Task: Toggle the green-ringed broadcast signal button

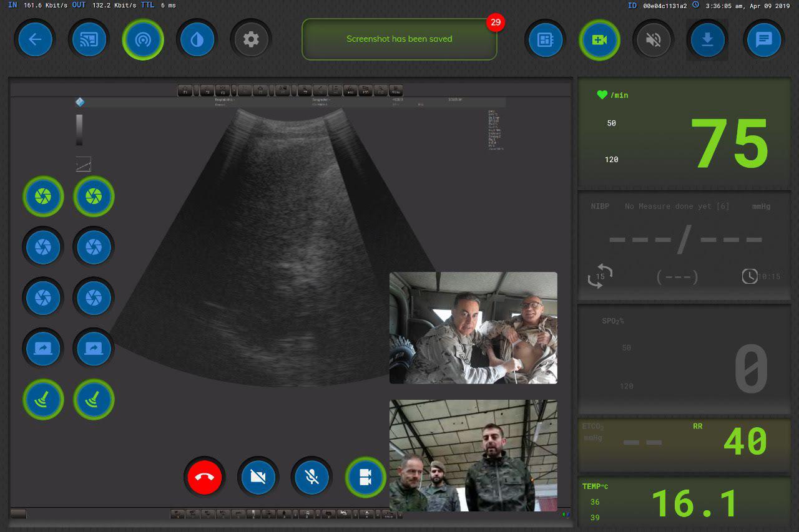Action: (143, 40)
